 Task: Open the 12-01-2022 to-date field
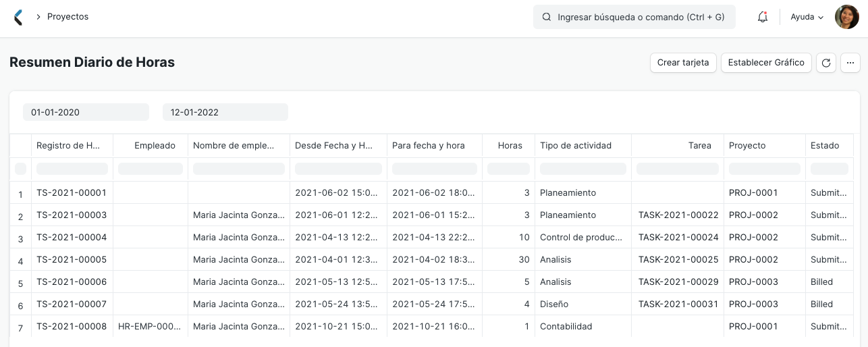(225, 112)
